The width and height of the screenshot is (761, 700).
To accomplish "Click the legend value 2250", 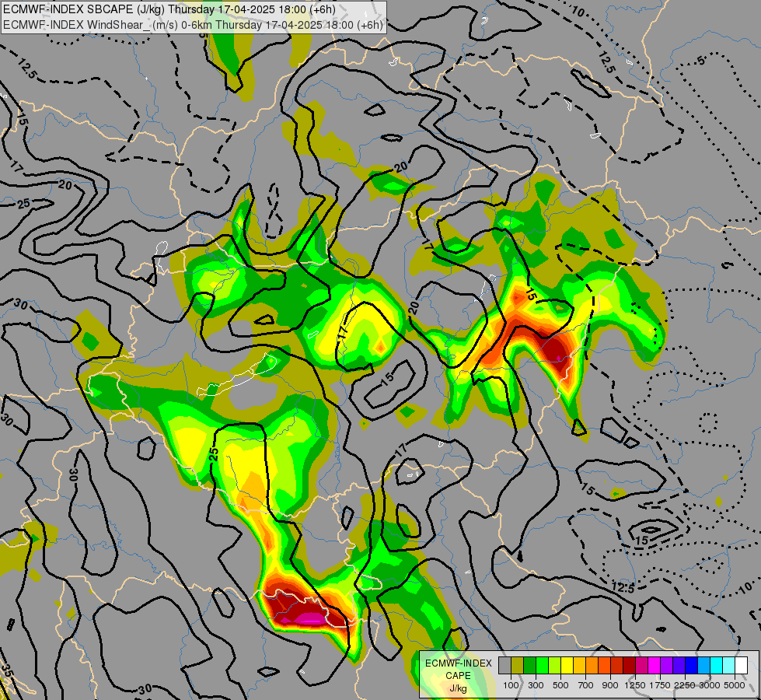I will click(685, 685).
